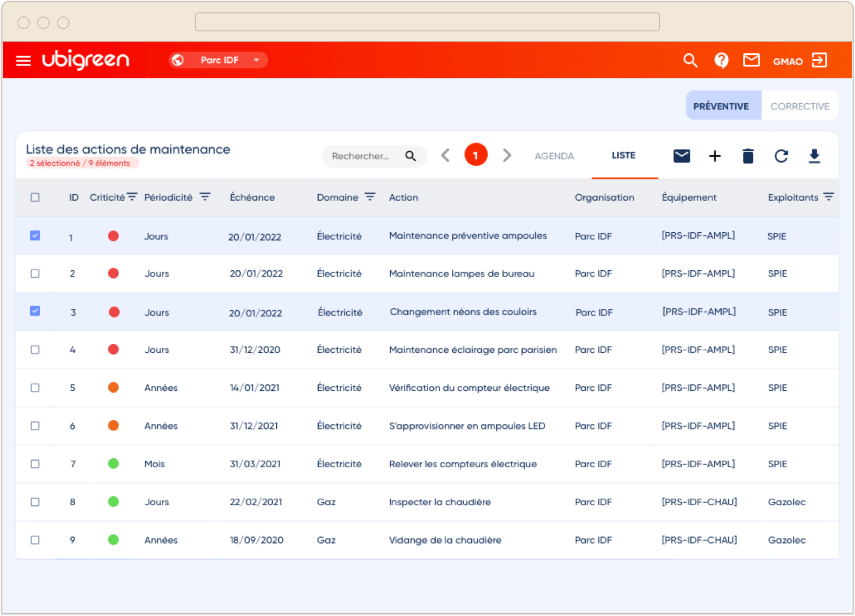855x616 pixels.
Task: Click orange criticité dot of row 5
Action: pos(113,388)
